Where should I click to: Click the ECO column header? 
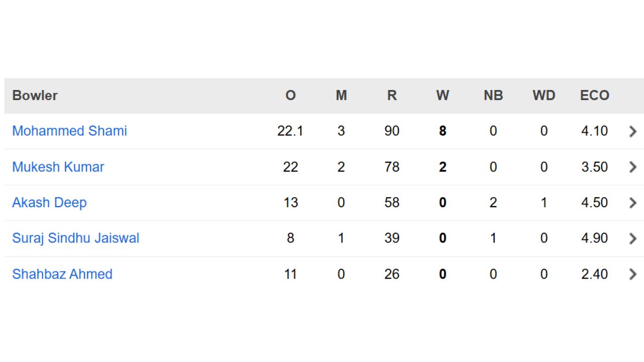(x=595, y=96)
